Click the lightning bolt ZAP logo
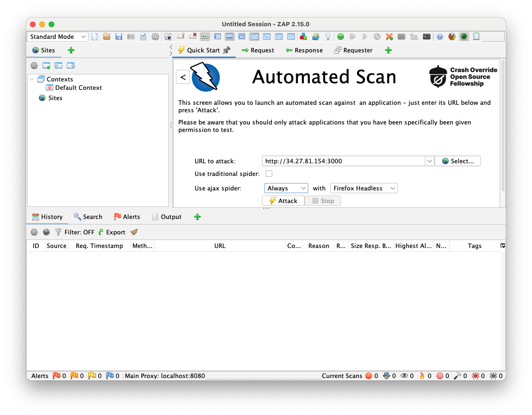Screen dimensions: 532x415 pos(205,77)
